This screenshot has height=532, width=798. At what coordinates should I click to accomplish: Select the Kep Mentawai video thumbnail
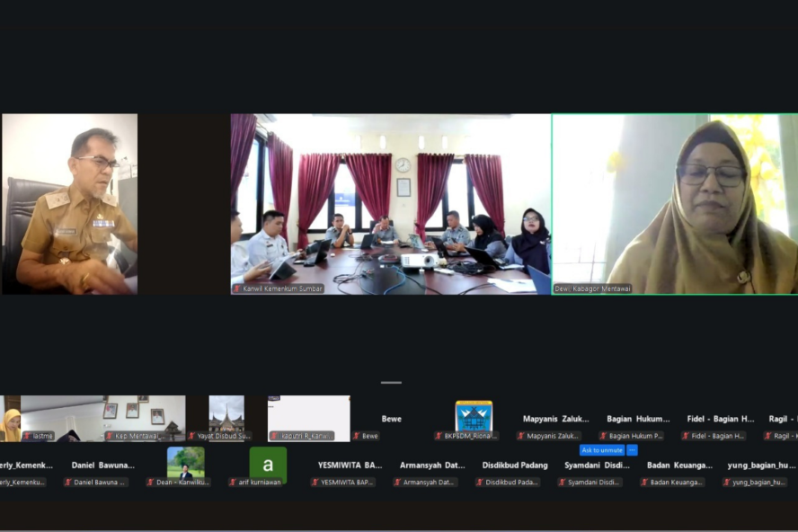(x=145, y=415)
